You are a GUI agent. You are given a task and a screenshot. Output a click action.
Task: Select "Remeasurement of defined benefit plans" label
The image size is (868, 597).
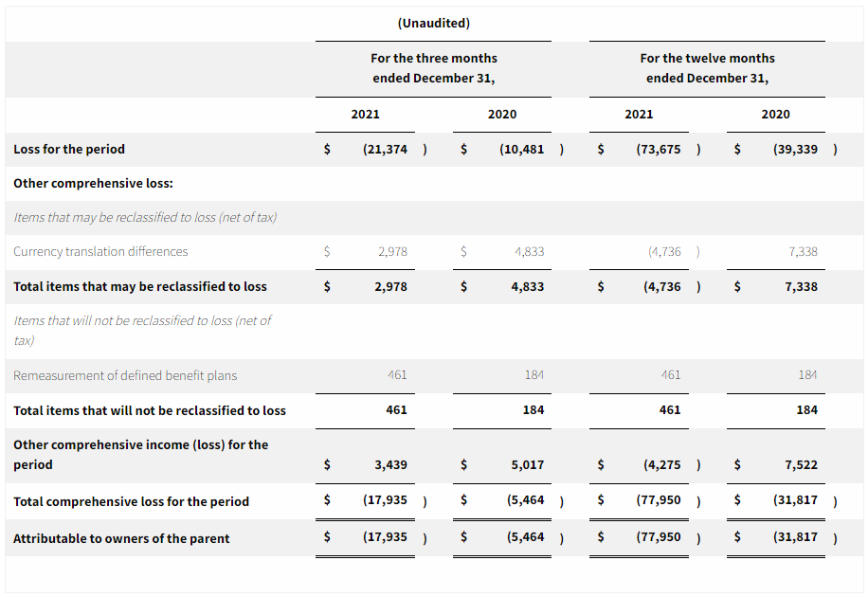(125, 375)
